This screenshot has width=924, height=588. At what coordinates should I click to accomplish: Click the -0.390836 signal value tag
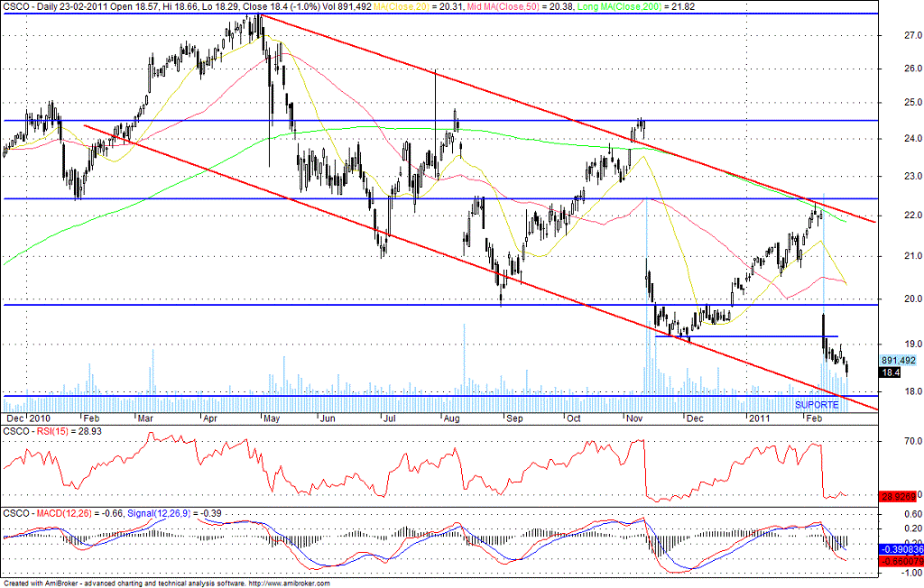click(901, 549)
